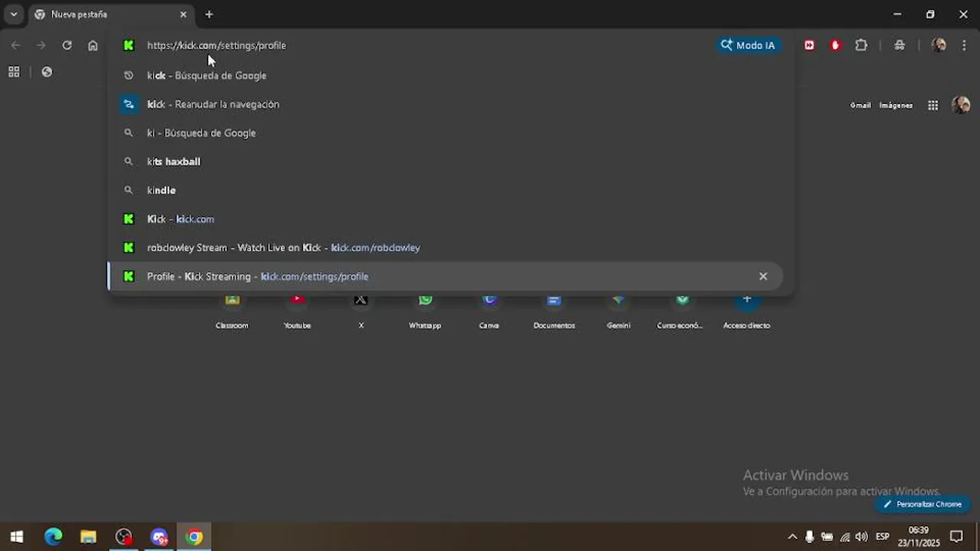Show hidden system tray icons
Viewport: 980px width, 551px height.
[792, 537]
